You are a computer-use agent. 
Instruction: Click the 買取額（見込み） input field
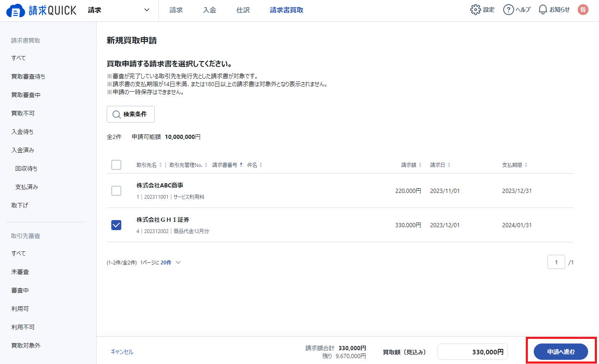[x=473, y=352]
